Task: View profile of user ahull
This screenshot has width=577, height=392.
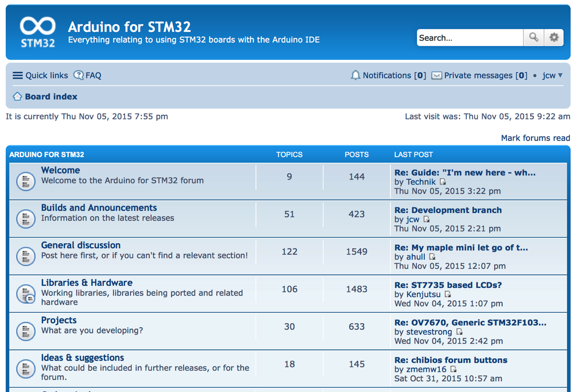Action: [416, 257]
